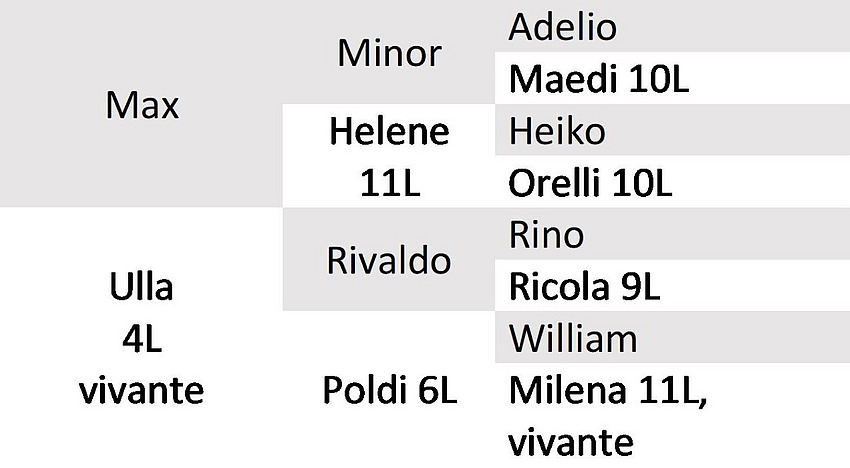Click the 9L text beside Ricola
This screenshot has height=468, width=850.
[638, 287]
